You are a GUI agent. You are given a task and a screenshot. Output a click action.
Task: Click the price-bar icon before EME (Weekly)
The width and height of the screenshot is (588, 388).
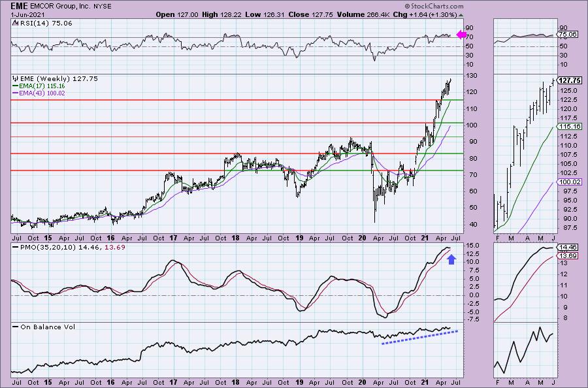coord(16,78)
